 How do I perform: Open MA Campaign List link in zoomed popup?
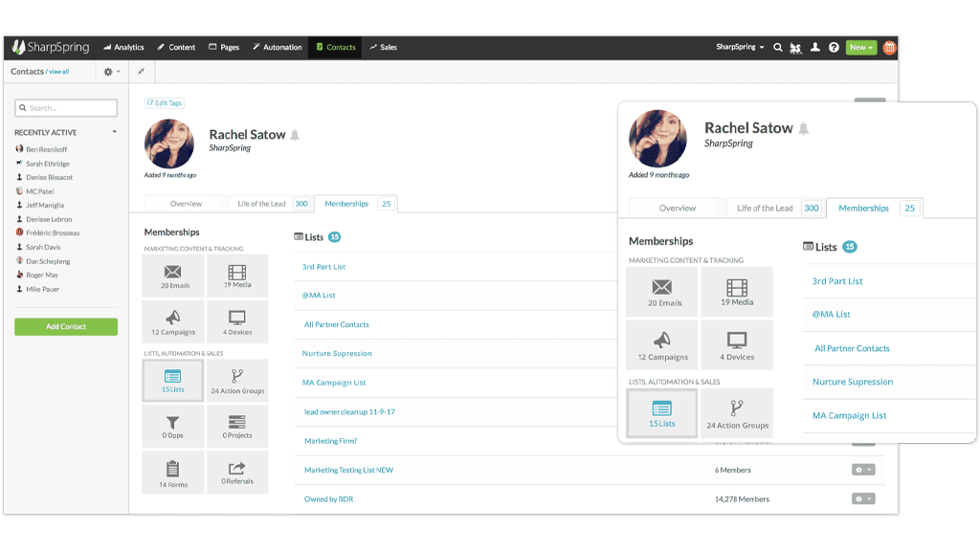(850, 415)
